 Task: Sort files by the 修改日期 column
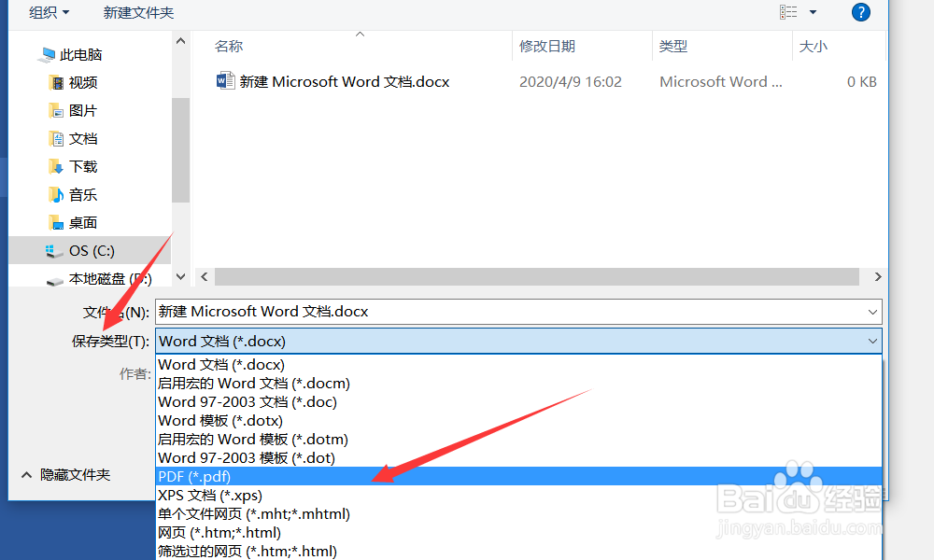click(x=546, y=46)
